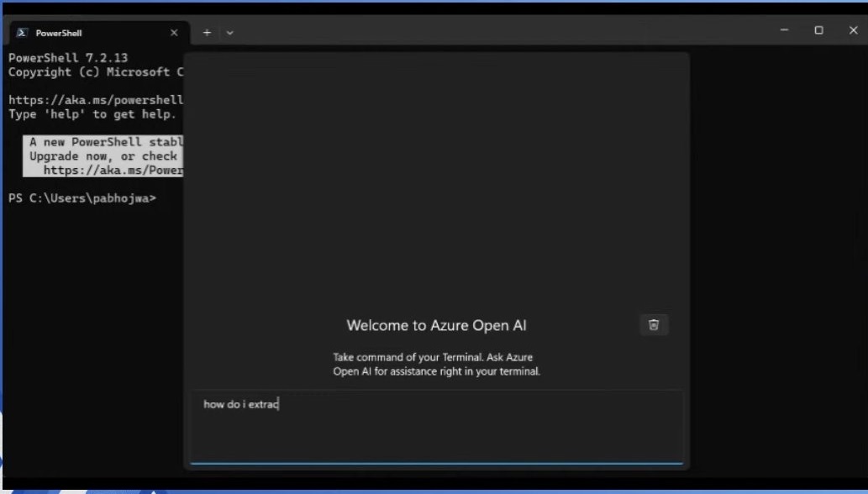The height and width of the screenshot is (494, 868).
Task: Clear the chat with the trash icon
Action: click(x=654, y=324)
